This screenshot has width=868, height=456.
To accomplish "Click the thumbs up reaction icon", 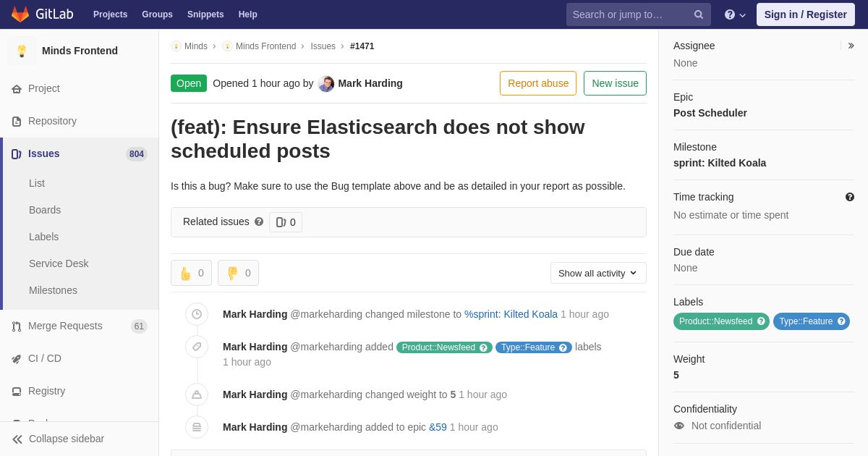I will coord(185,274).
